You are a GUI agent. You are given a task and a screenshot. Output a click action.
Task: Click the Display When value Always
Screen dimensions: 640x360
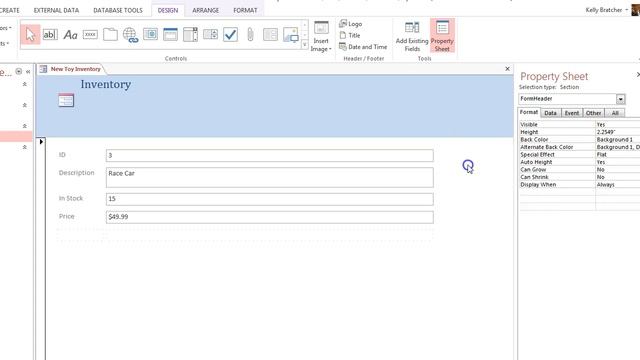[618, 184]
